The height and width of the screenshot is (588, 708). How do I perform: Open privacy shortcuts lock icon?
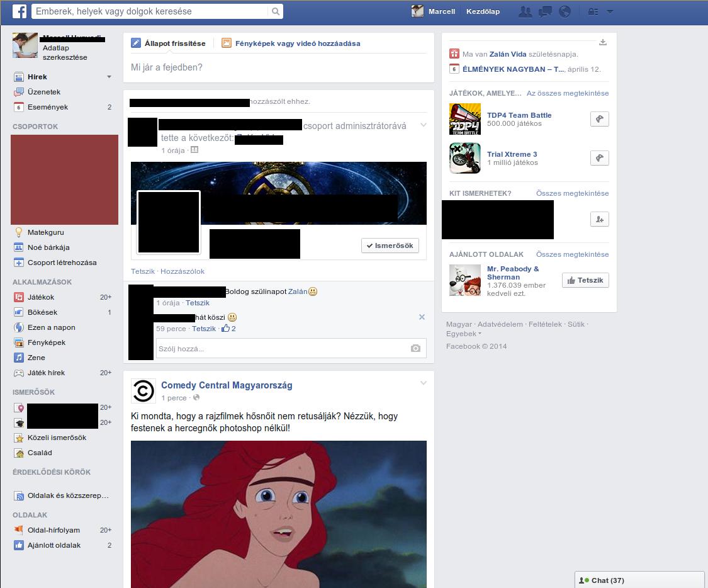593,12
